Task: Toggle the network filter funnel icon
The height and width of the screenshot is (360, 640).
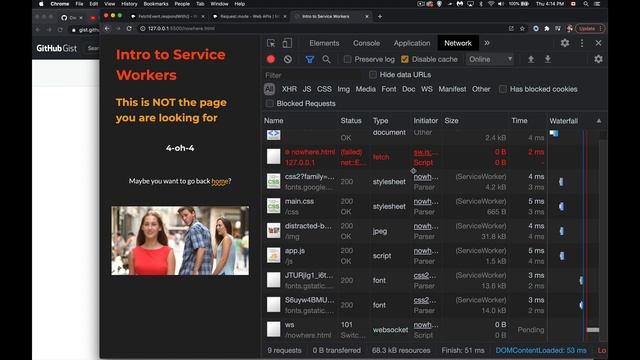Action: tap(310, 60)
